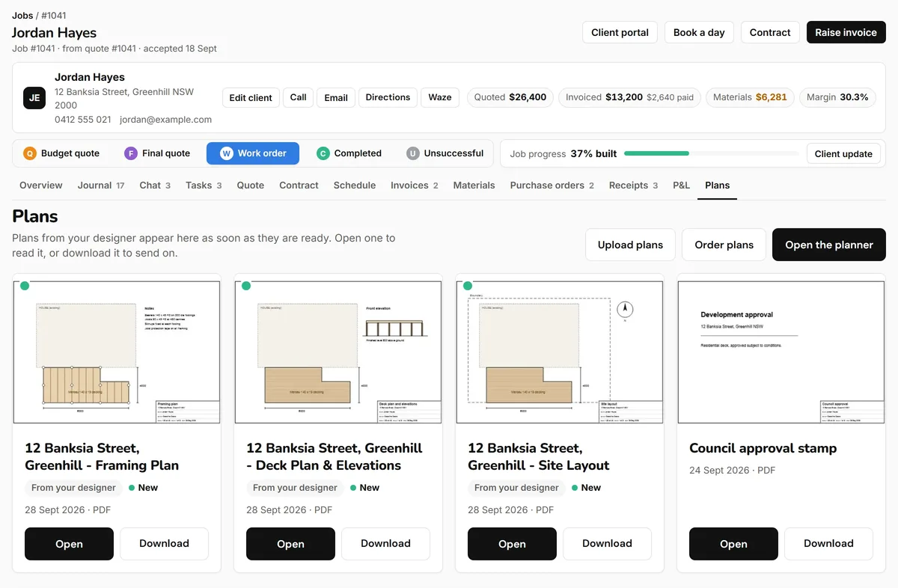
Task: Download the Council approval stamp
Action: [828, 544]
